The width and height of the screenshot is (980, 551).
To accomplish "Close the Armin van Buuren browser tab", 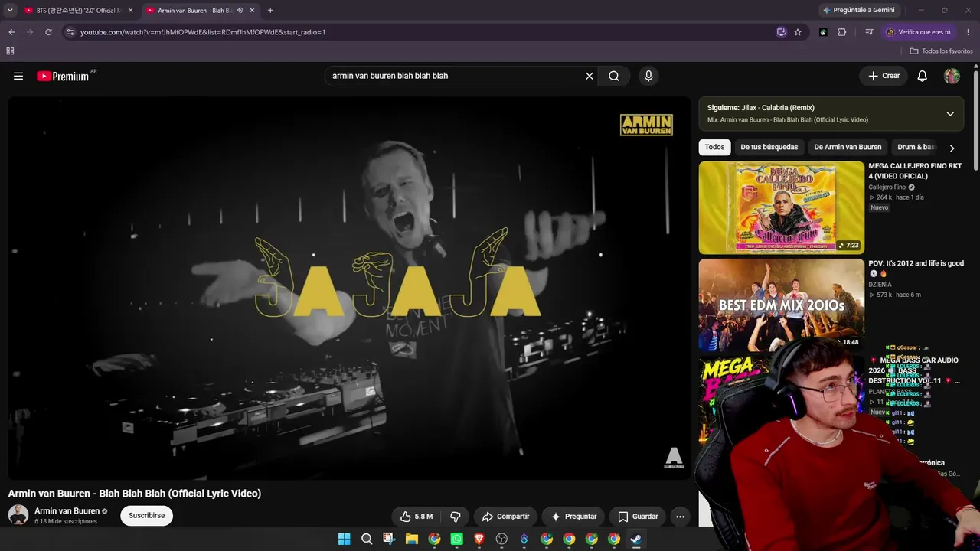I will (x=252, y=11).
